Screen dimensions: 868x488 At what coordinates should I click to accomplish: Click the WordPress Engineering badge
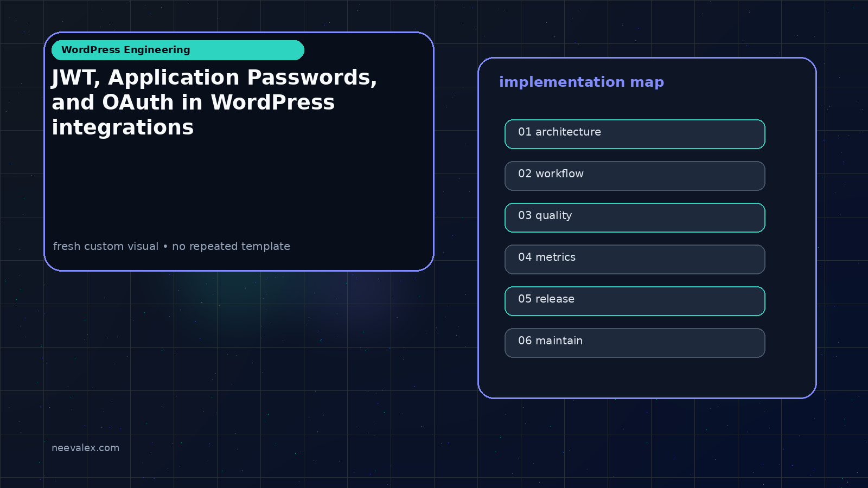click(x=178, y=50)
